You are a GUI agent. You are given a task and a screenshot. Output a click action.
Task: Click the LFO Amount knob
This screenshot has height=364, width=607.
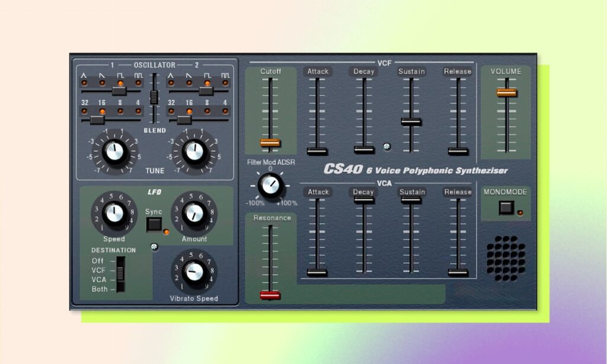194,213
